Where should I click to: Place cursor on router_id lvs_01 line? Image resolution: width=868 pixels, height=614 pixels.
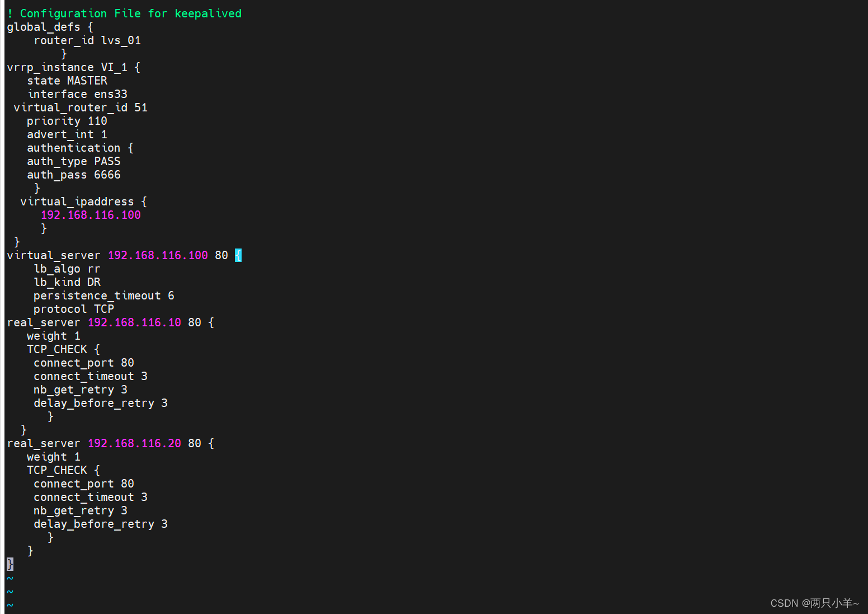tap(88, 40)
